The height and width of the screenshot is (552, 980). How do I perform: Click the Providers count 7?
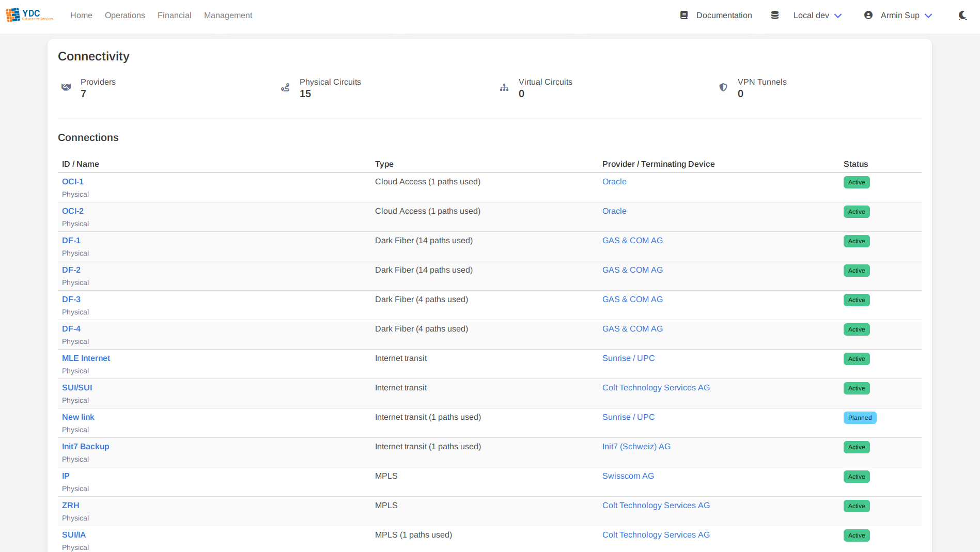pyautogui.click(x=83, y=94)
